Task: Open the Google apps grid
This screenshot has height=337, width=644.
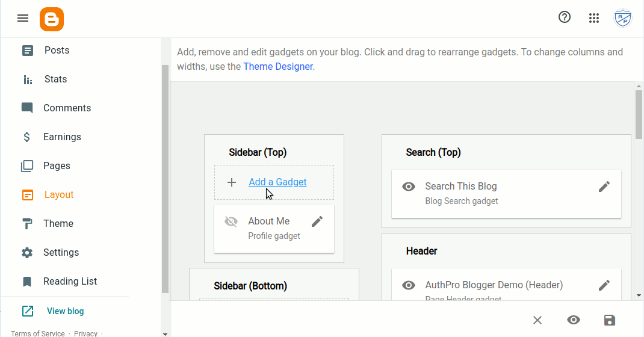Action: (x=594, y=18)
